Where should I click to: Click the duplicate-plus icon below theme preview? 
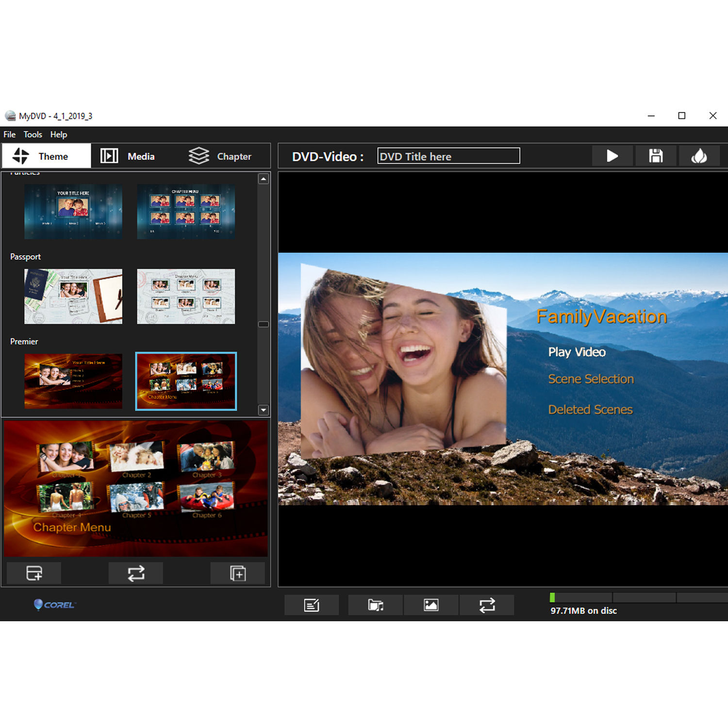(x=238, y=573)
